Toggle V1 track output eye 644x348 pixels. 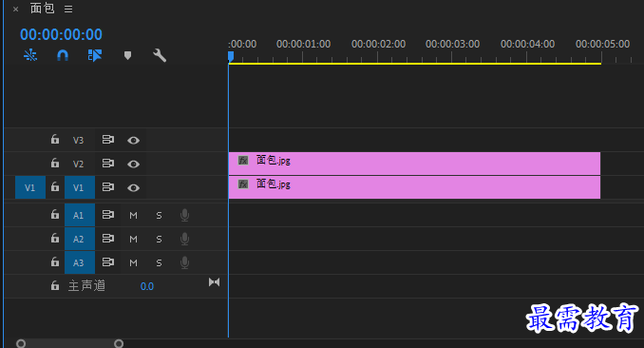coord(133,188)
